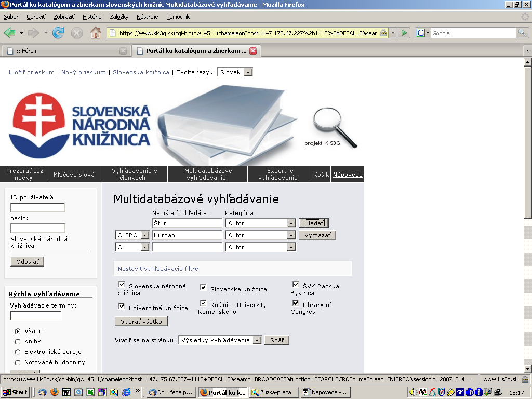
Task: Open the Záložky menu
Action: tap(119, 17)
